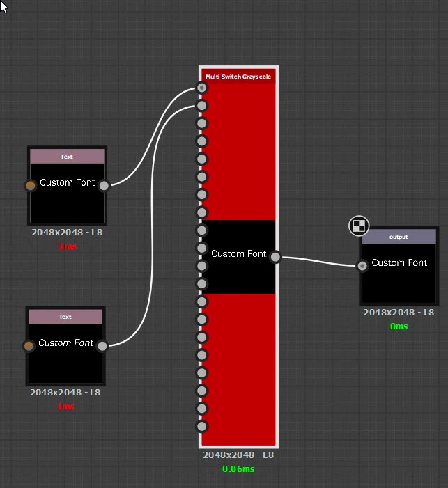Click the 2048x2048 - L8 label under lower Text node
The width and height of the screenshot is (448, 488).
[x=65, y=392]
